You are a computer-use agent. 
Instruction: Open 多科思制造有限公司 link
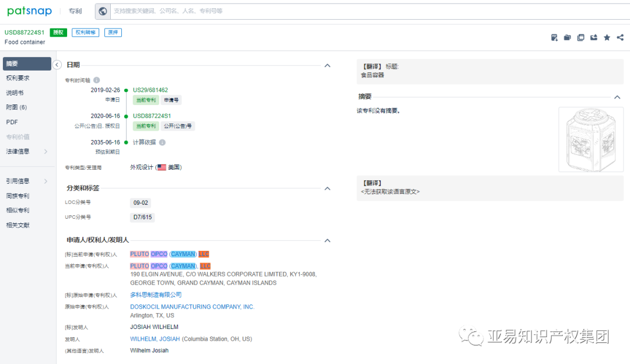156,295
